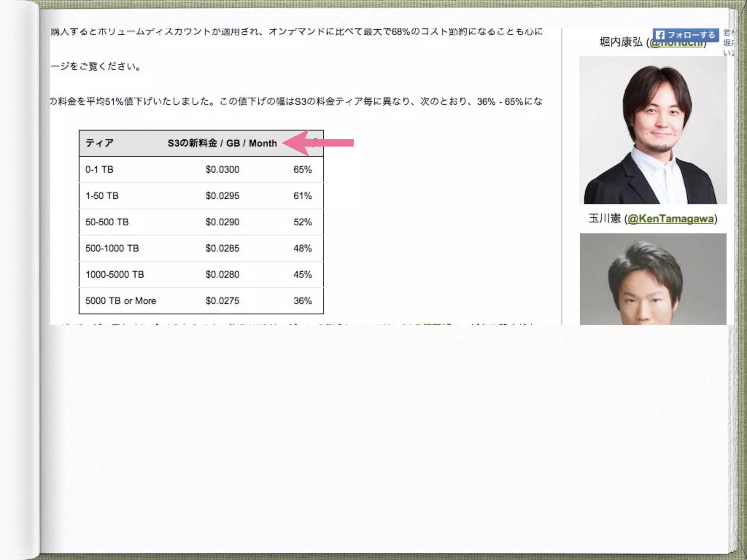Click the $0.0280 price cell
Image resolution: width=747 pixels, height=560 pixels.
(x=222, y=275)
